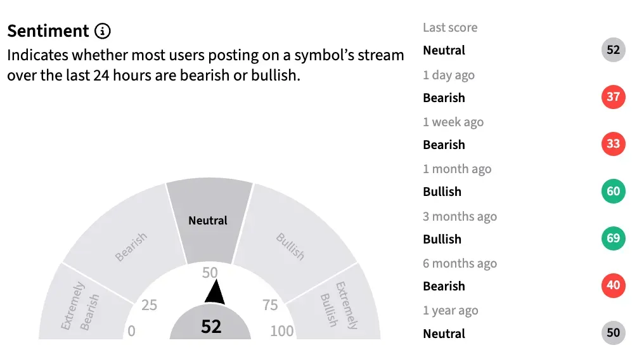Select the Neutral gauge segment

pos(209,221)
